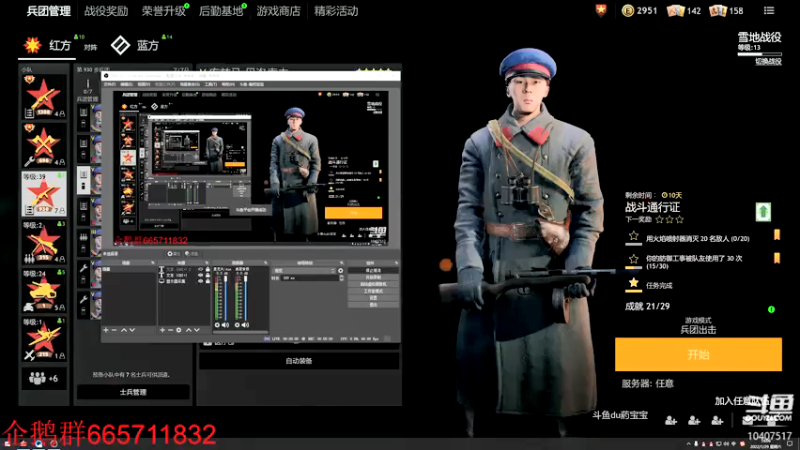Screen dimensions: 800x450
Task: Select the 等级:1 aircraft squad card
Action: pos(44,339)
